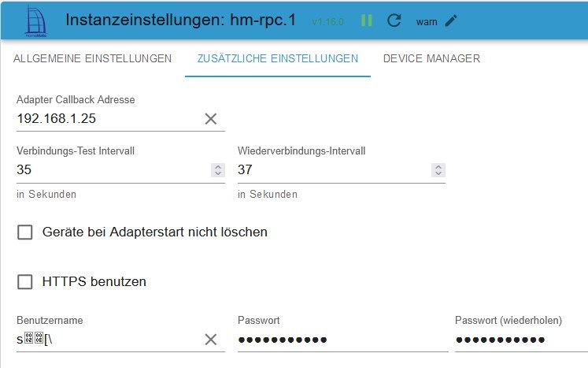Viewport: 588px width, 368px height.
Task: Adjust the Wiederverbindungs-Intervall spinner arrows
Action: (438, 170)
